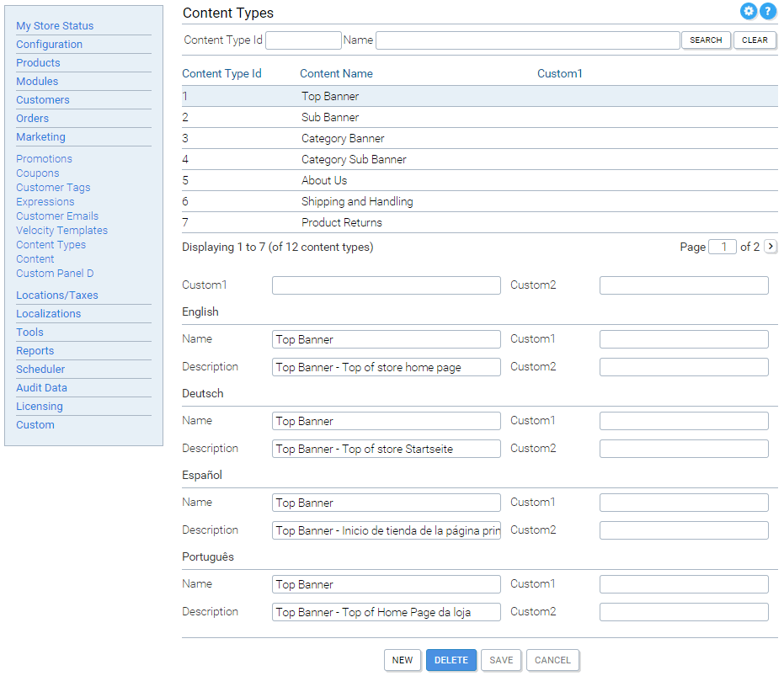Open Expressions link

coord(45,201)
